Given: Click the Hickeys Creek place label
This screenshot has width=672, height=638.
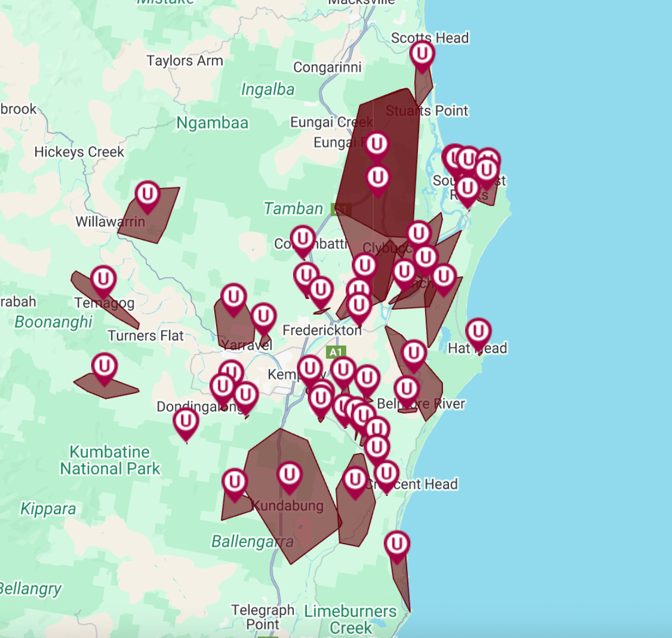Looking at the screenshot, I should (x=79, y=152).
